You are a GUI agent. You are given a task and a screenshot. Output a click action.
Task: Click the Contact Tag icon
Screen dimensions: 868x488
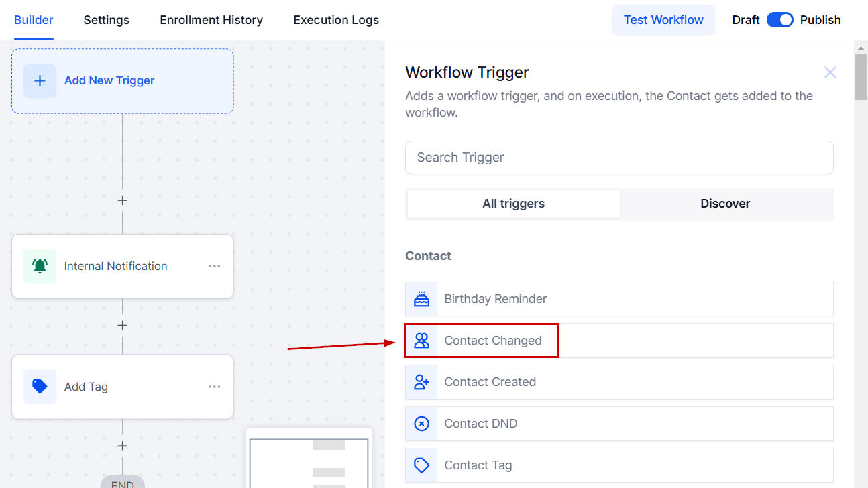[421, 465]
